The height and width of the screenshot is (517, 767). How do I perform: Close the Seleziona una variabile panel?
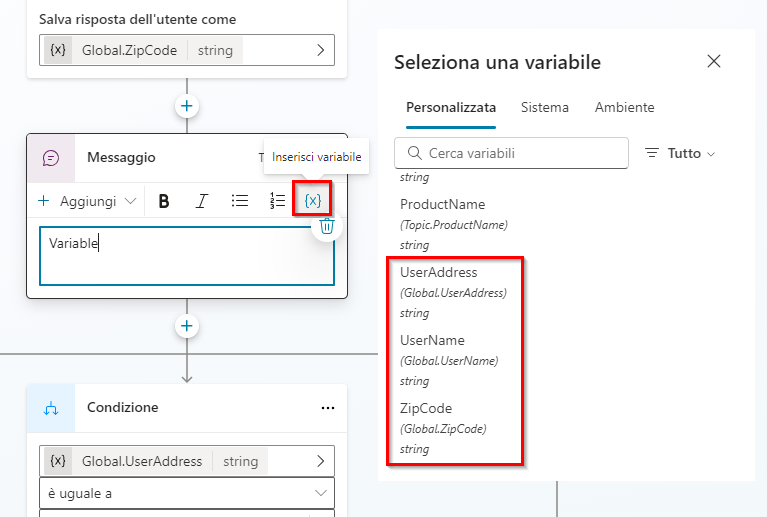click(x=714, y=62)
